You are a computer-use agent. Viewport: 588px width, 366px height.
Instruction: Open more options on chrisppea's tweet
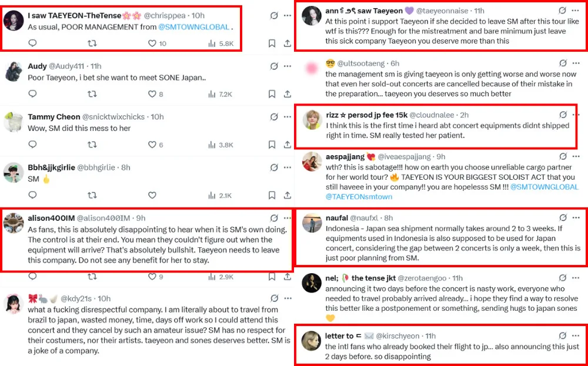click(287, 15)
